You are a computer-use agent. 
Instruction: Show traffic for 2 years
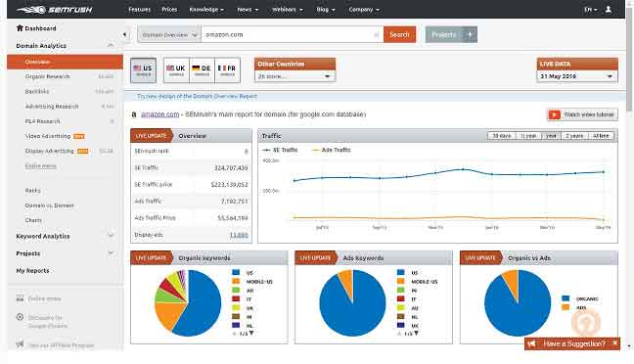574,136
